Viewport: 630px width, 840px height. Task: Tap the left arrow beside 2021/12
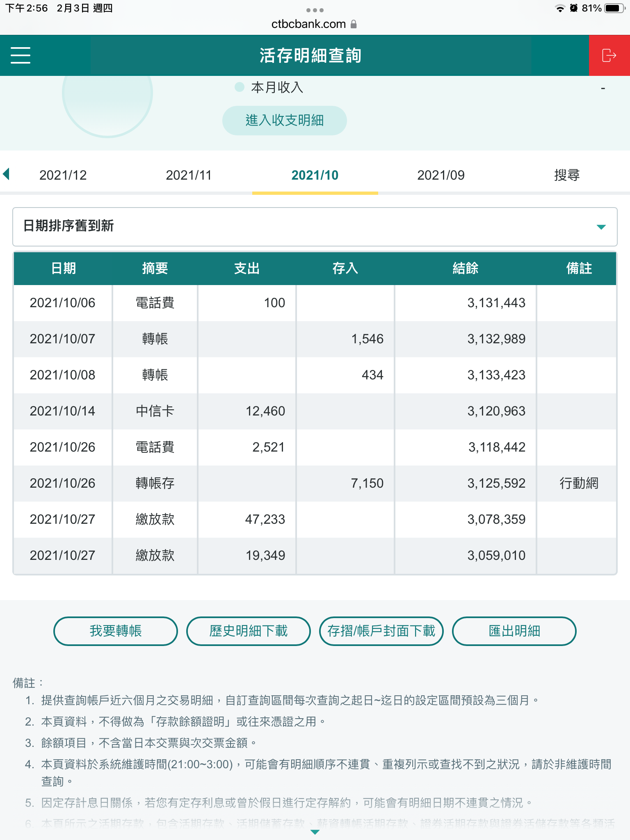click(x=6, y=174)
